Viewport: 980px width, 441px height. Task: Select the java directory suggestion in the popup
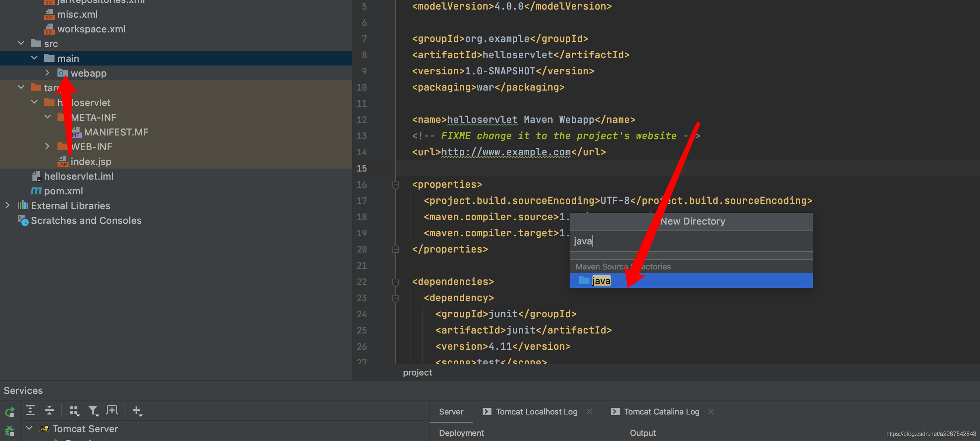coord(601,281)
